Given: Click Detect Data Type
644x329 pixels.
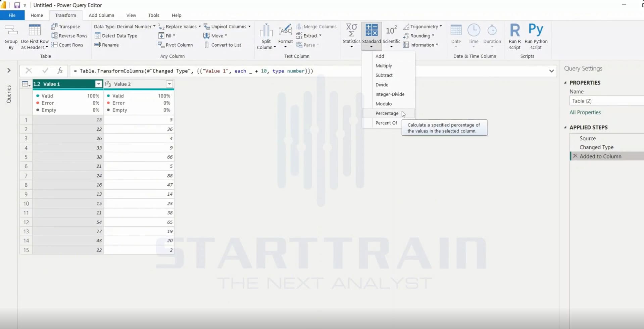Looking at the screenshot, I should (116, 36).
